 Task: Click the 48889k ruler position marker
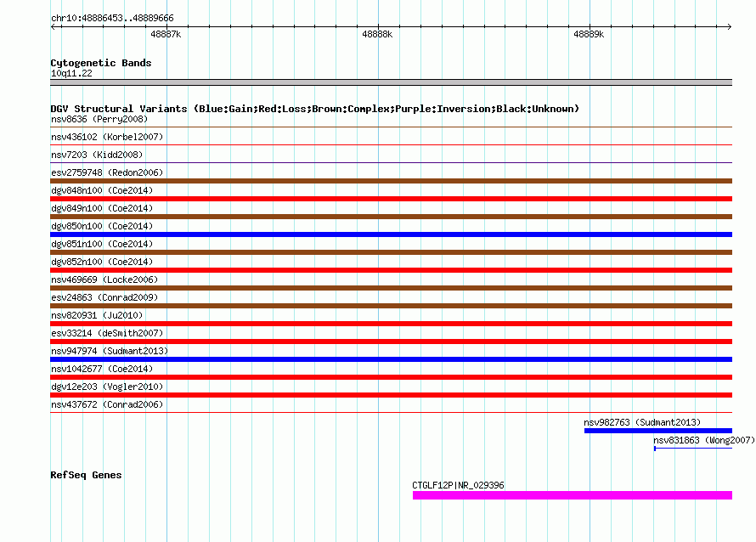click(x=589, y=34)
